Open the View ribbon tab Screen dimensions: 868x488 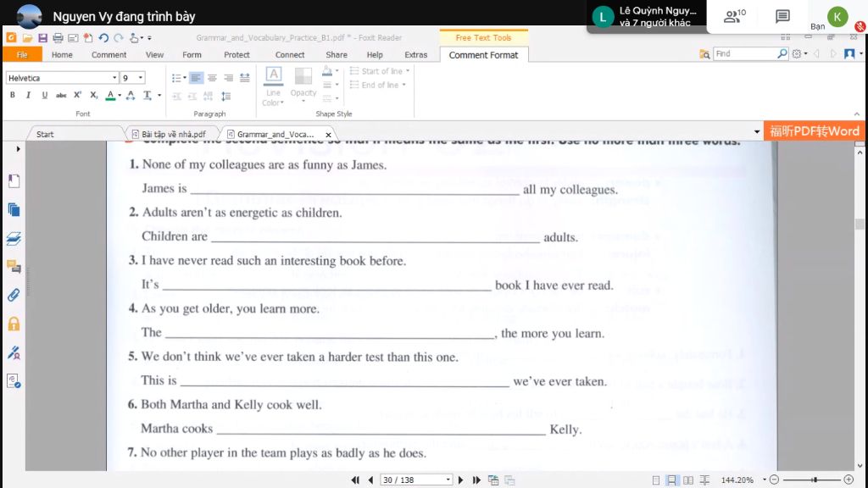coord(154,55)
